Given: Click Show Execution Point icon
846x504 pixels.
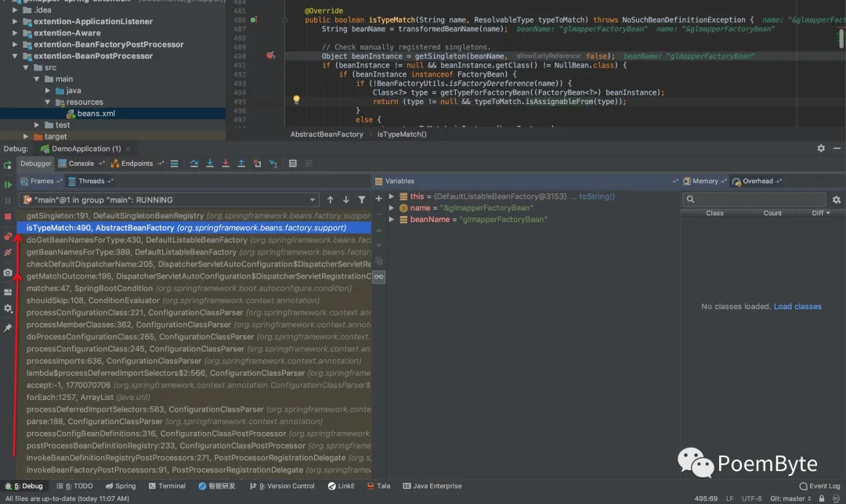Looking at the screenshot, I should tap(174, 164).
